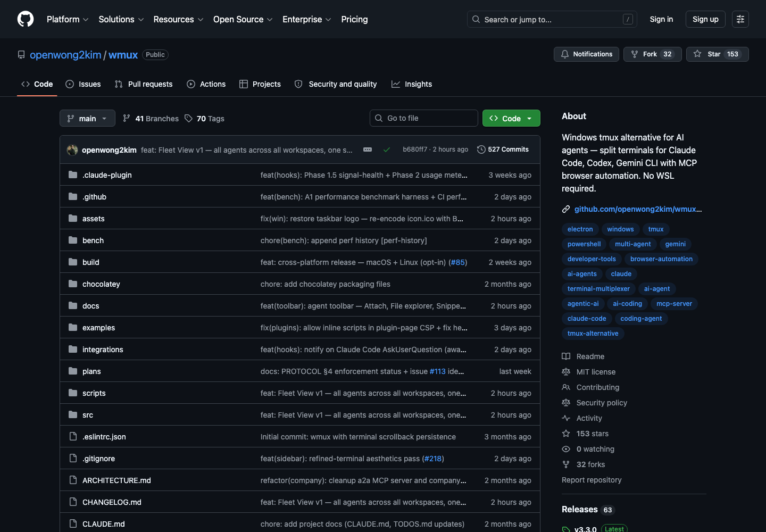Click the Security policy scale icon
The width and height of the screenshot is (766, 532).
tap(566, 403)
